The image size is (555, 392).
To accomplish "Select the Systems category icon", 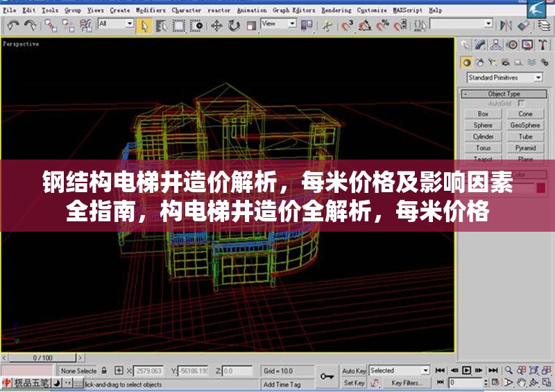I will click(545, 62).
